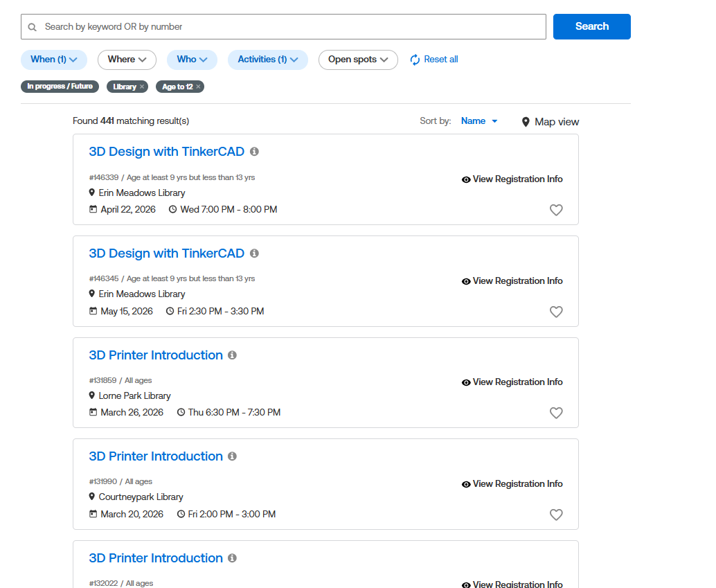Favorite the TinkerCAD April 22 activity heart
716x588 pixels.
[556, 210]
